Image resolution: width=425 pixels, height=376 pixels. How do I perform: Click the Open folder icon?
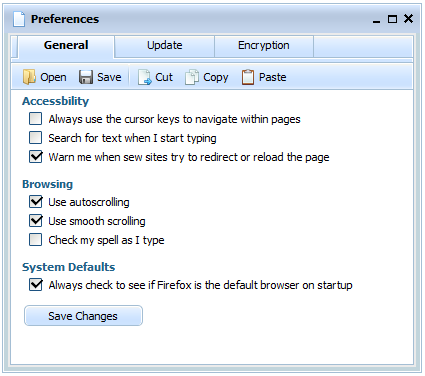click(29, 77)
